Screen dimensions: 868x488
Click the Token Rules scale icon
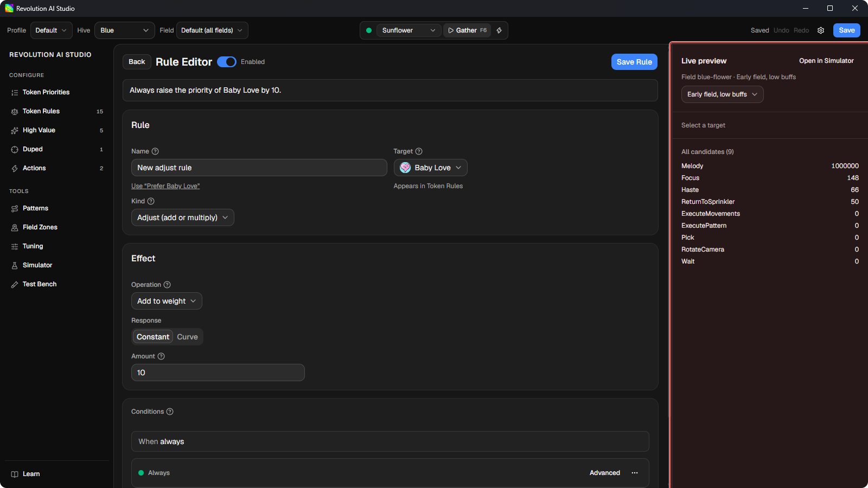(x=15, y=112)
